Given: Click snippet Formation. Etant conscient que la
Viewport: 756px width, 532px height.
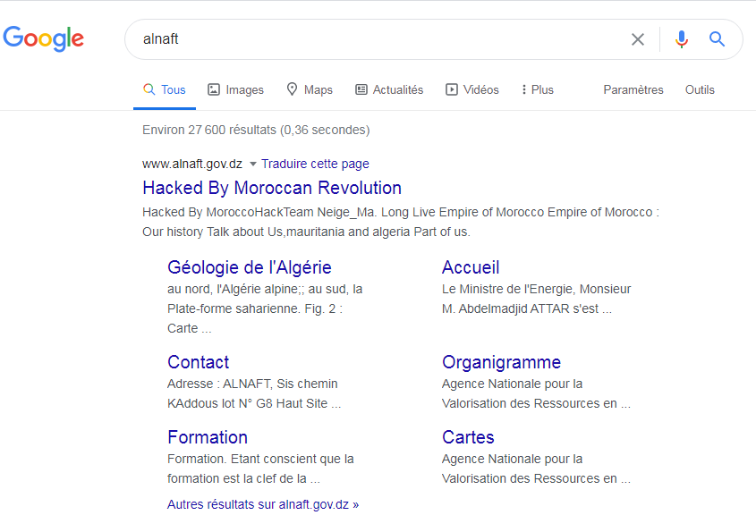Looking at the screenshot, I should tap(260, 460).
